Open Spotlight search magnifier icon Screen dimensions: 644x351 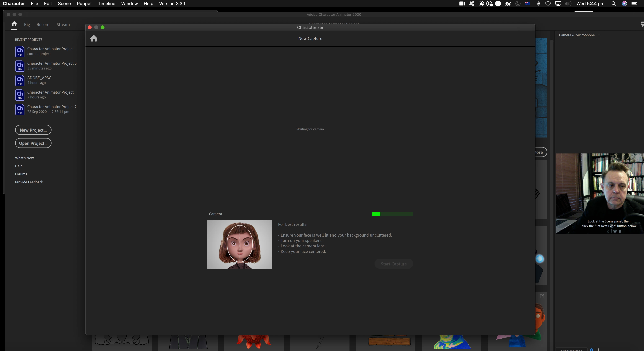click(613, 4)
